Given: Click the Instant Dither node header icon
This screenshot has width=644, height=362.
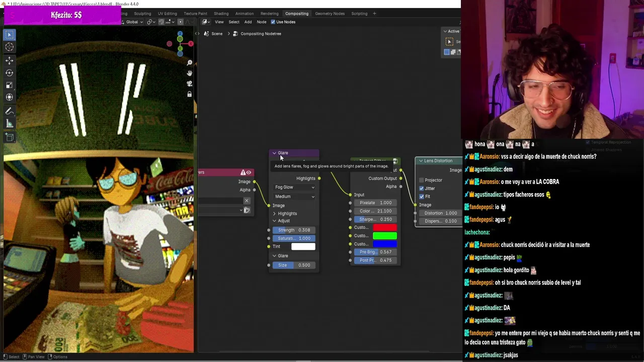Looking at the screenshot, I should point(395,161).
